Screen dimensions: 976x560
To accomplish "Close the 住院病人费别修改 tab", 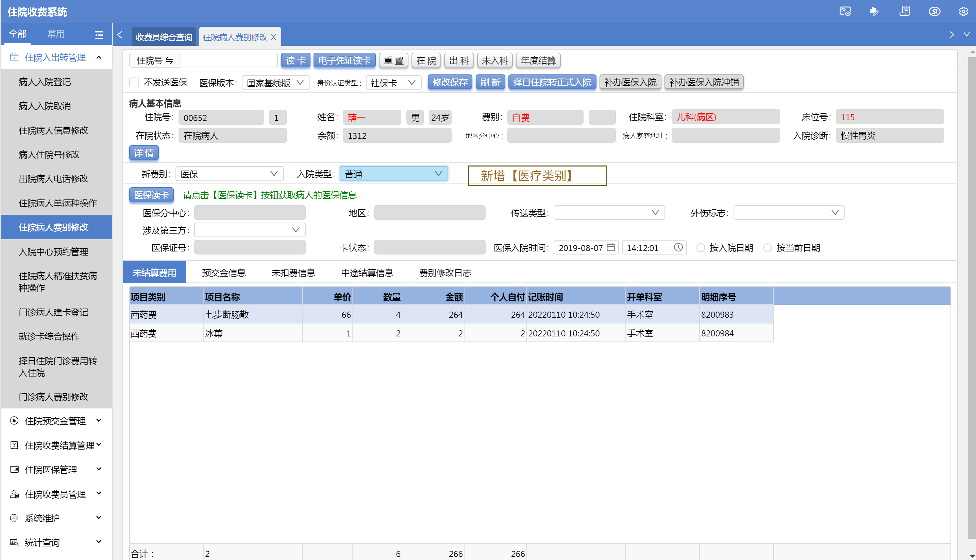I will [x=274, y=37].
